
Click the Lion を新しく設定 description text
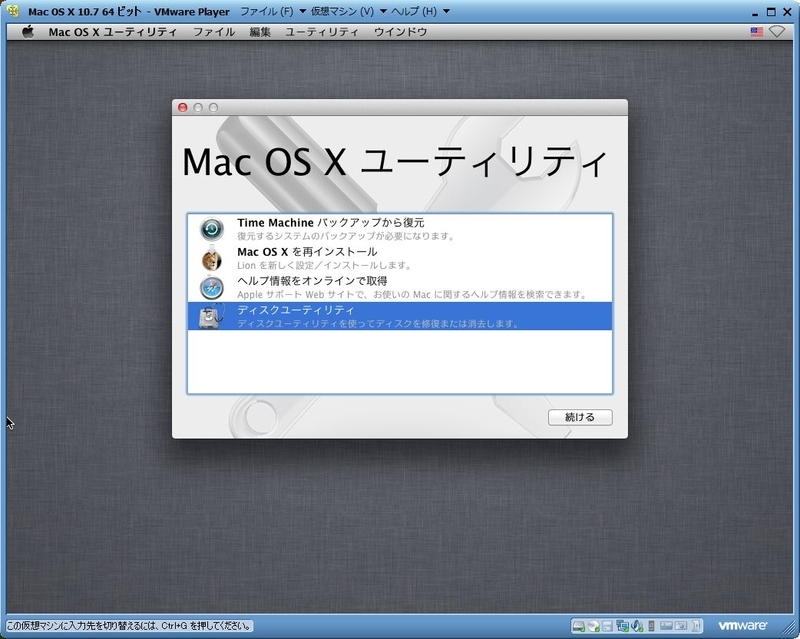[x=324, y=265]
